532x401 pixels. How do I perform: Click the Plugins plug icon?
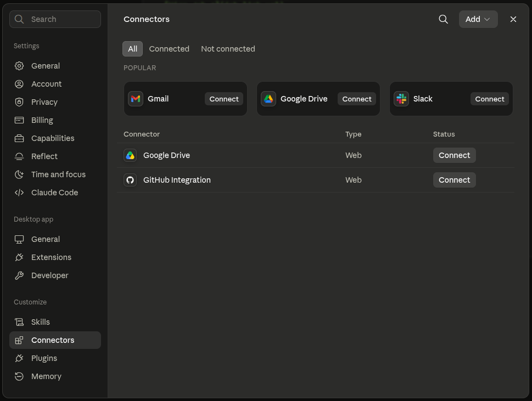point(19,358)
